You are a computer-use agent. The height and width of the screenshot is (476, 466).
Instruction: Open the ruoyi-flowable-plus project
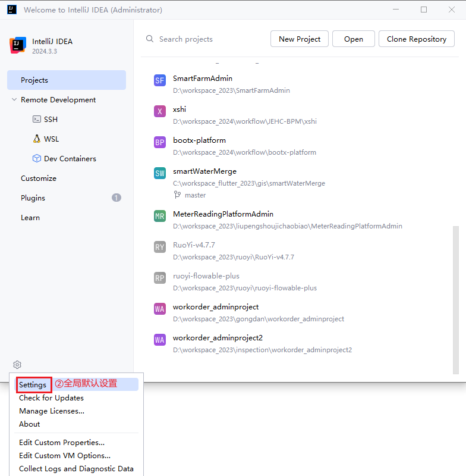pos(206,276)
